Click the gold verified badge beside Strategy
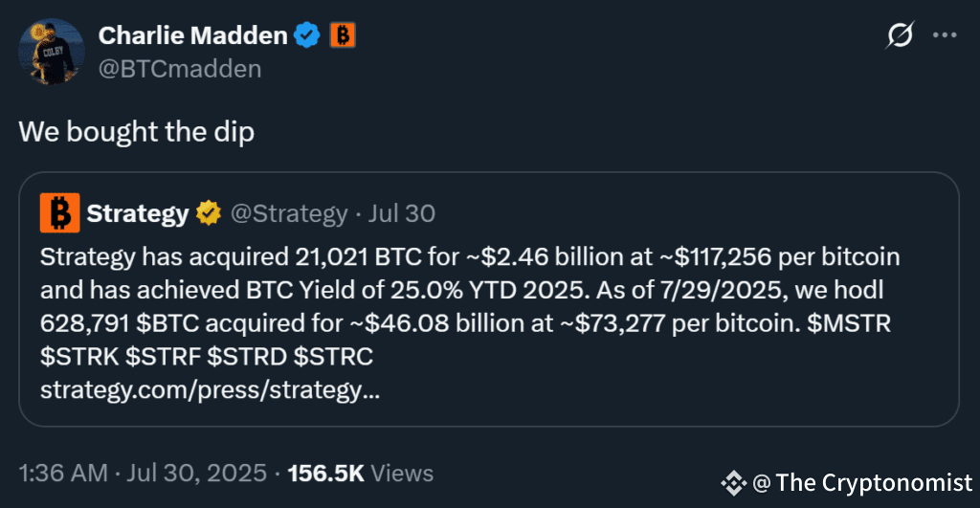The height and width of the screenshot is (508, 980). [208, 213]
